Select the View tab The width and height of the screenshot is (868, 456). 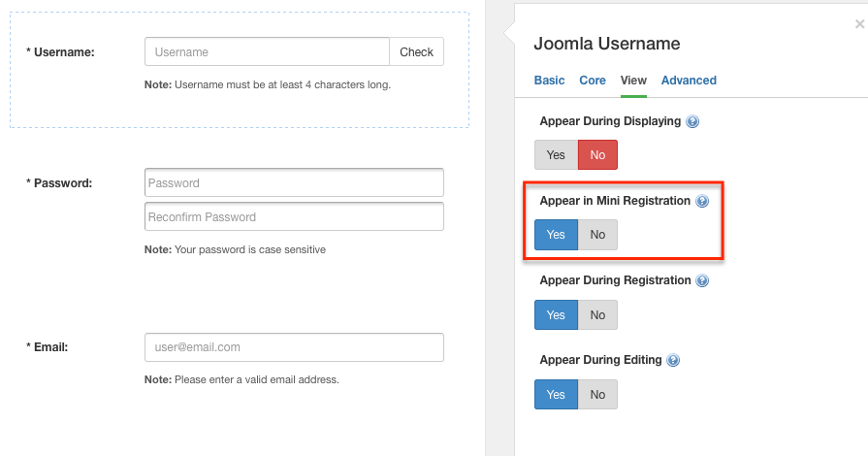pos(633,81)
